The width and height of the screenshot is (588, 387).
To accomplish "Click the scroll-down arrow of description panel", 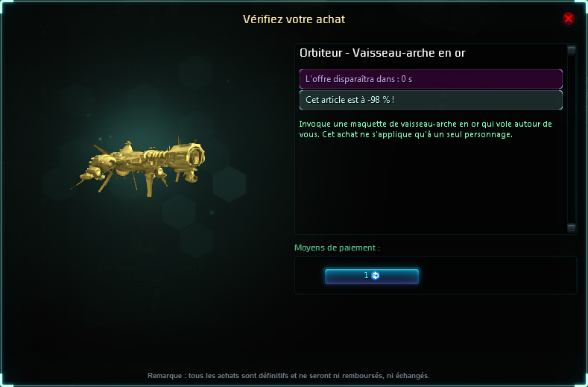I will tap(571, 228).
